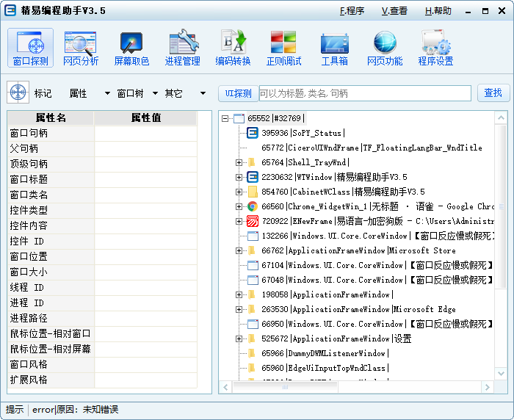The height and width of the screenshot is (420, 514).
Task: Open the V.查看 menu
Action: coord(394,11)
